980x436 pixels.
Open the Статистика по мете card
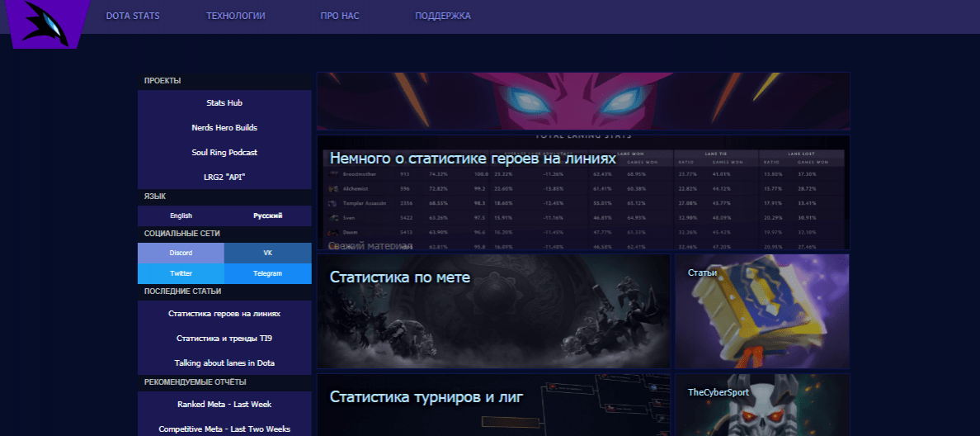pos(494,310)
